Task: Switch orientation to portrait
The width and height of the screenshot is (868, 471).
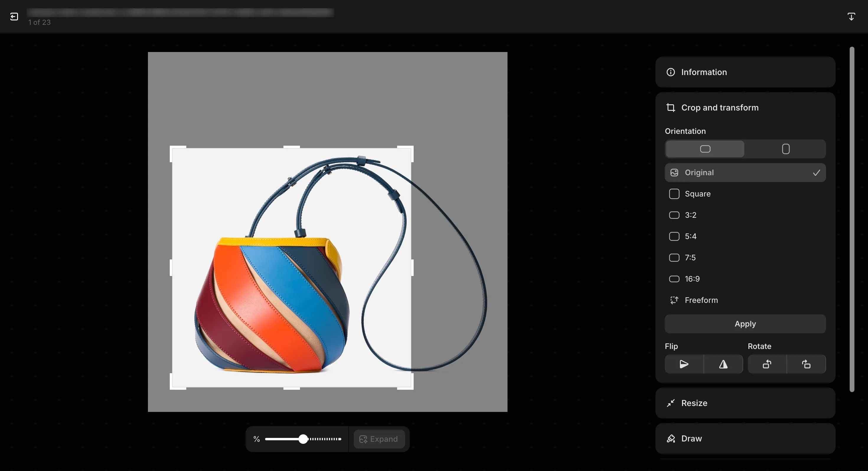Action: tap(785, 149)
